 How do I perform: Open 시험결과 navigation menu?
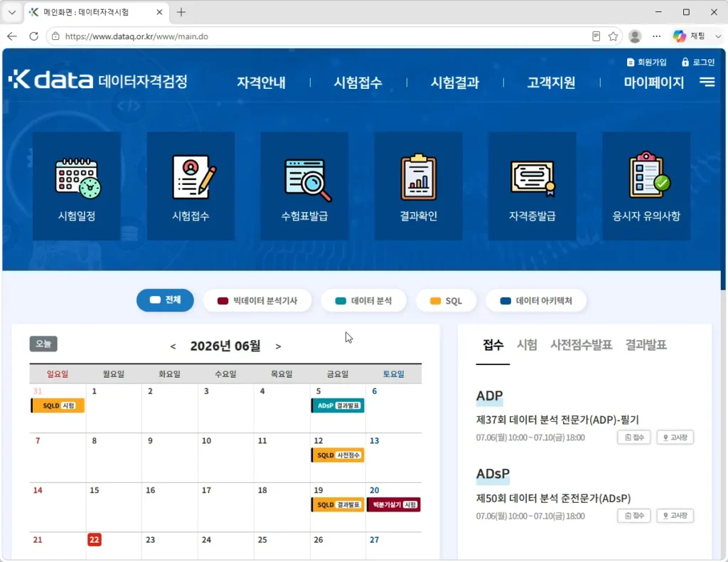(x=454, y=83)
